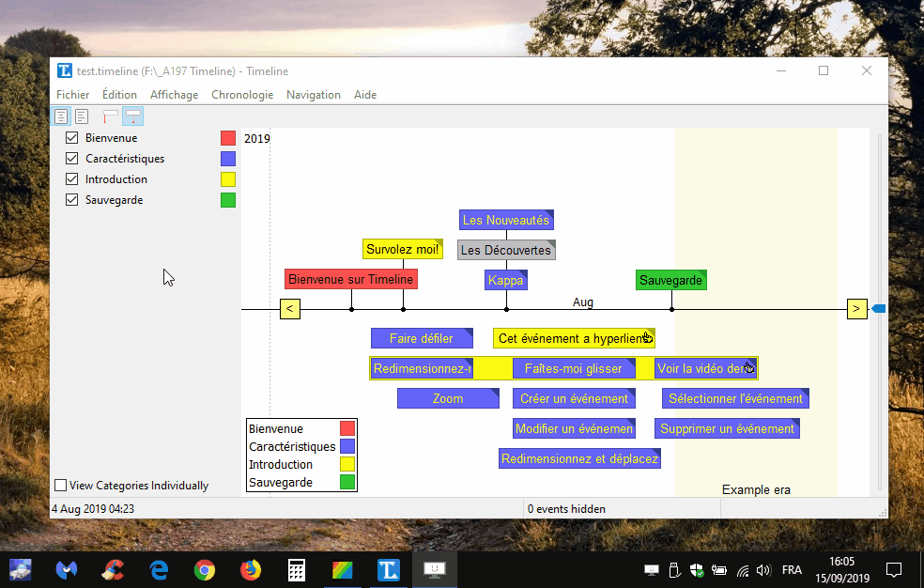The width and height of the screenshot is (924, 588).
Task: Click the Timeline app icon in title bar
Action: pyautogui.click(x=64, y=70)
